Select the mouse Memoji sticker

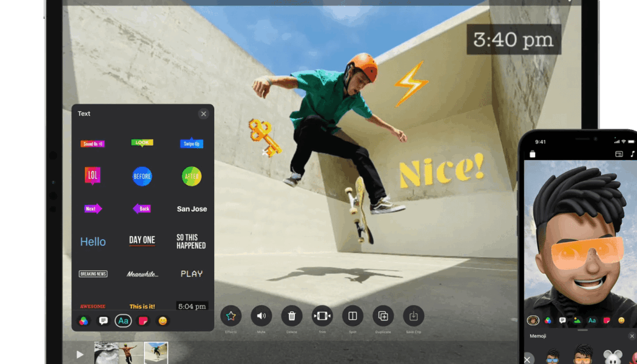pos(612,358)
